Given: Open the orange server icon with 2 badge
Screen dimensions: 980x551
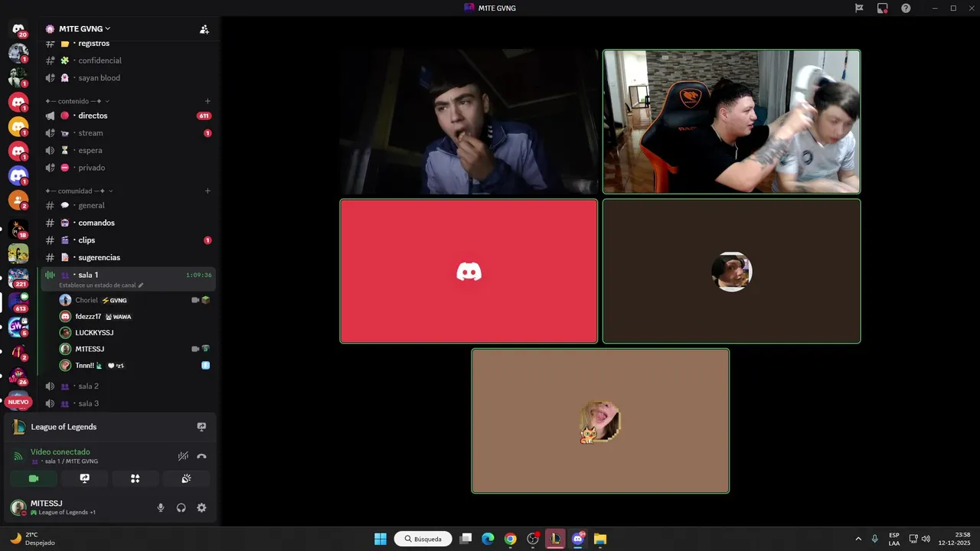Looking at the screenshot, I should 18,201.
